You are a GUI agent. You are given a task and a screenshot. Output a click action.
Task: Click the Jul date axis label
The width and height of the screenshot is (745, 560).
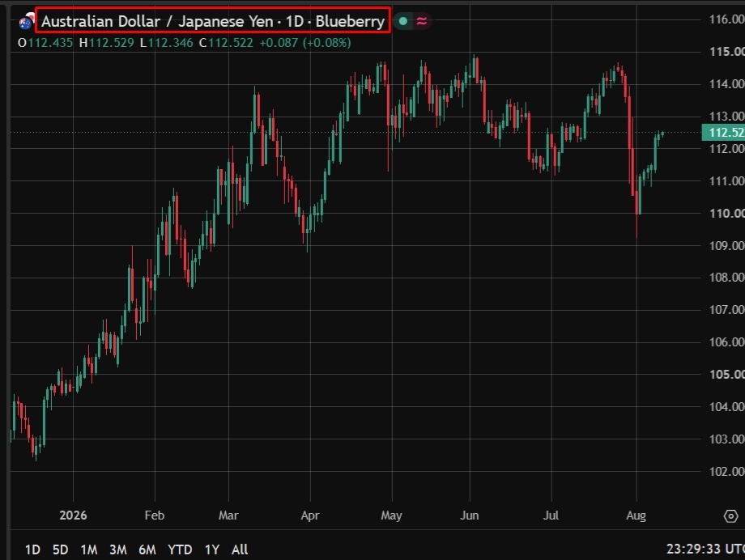(551, 515)
